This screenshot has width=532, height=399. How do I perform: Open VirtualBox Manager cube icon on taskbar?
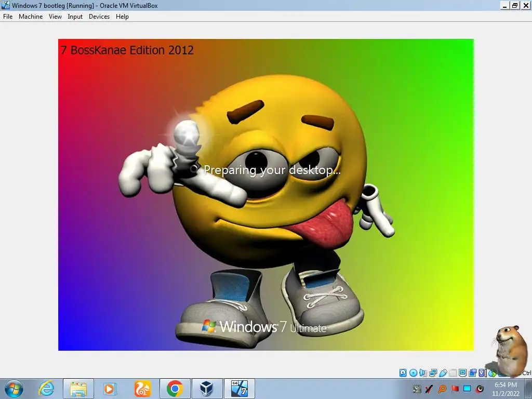(207, 389)
